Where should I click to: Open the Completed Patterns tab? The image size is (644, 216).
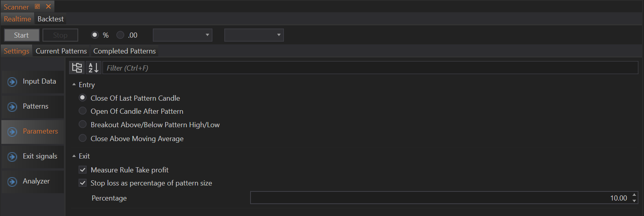(x=124, y=51)
